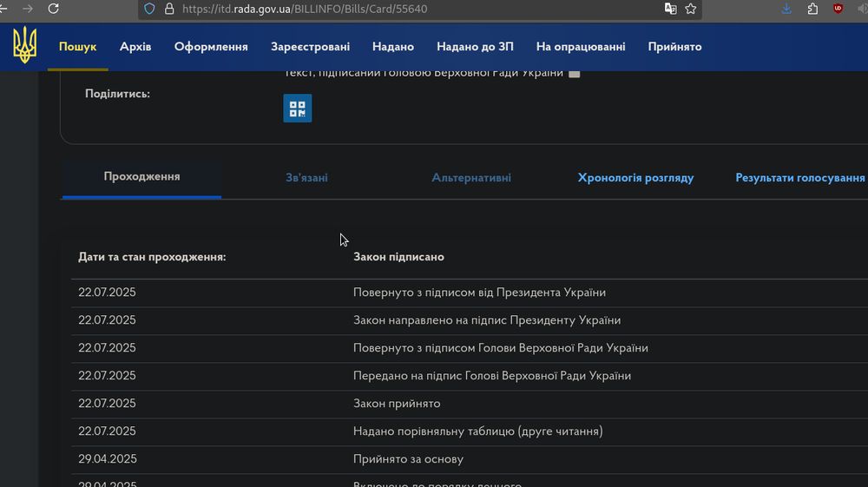Image resolution: width=868 pixels, height=487 pixels.
Task: Select the Проходження tab
Action: pos(141,176)
